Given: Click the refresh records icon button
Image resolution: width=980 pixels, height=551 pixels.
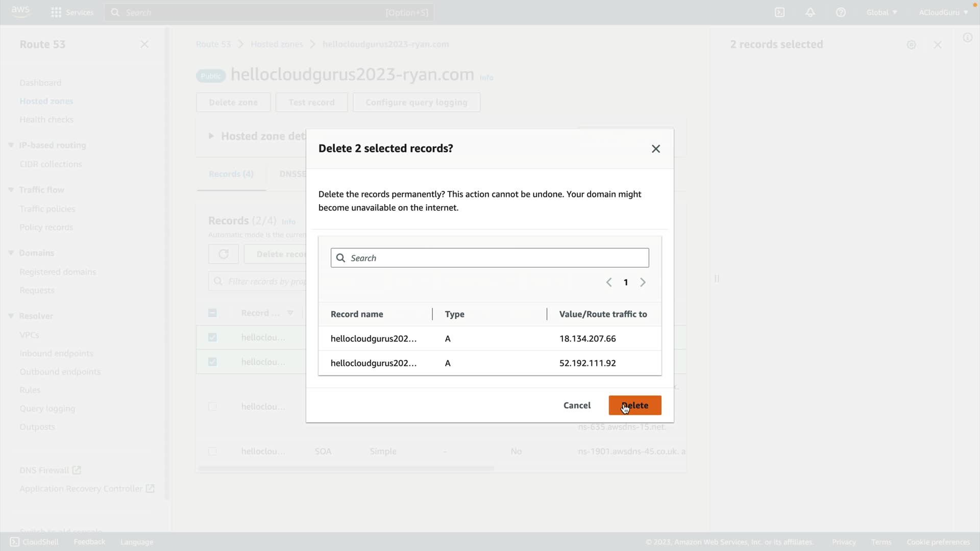Looking at the screenshot, I should pyautogui.click(x=223, y=254).
